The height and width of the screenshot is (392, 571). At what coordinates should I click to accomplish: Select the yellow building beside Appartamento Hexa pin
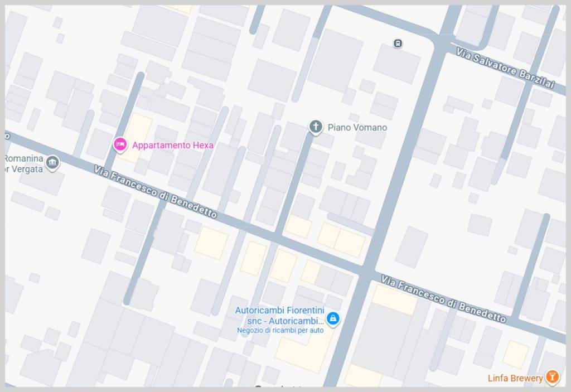coord(137,138)
